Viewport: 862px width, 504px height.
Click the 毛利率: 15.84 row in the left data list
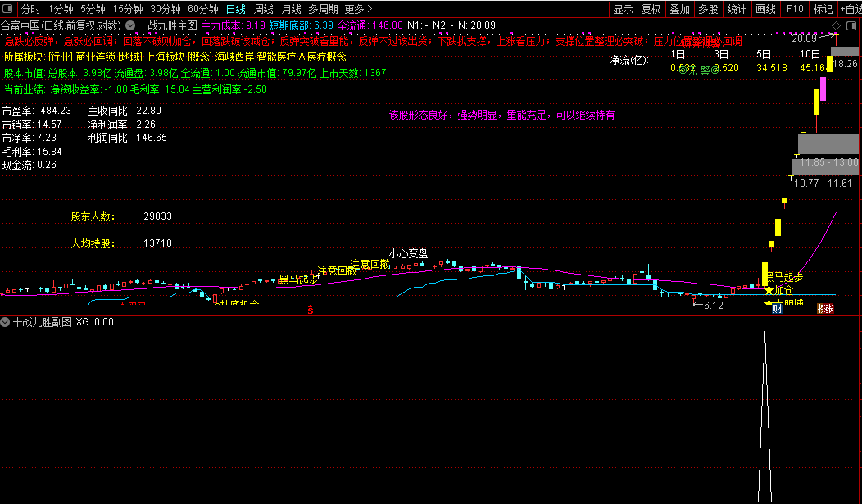(32, 151)
